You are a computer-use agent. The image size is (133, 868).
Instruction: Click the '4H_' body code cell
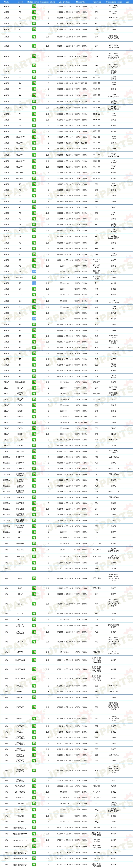pyautogui.click(x=97, y=283)
